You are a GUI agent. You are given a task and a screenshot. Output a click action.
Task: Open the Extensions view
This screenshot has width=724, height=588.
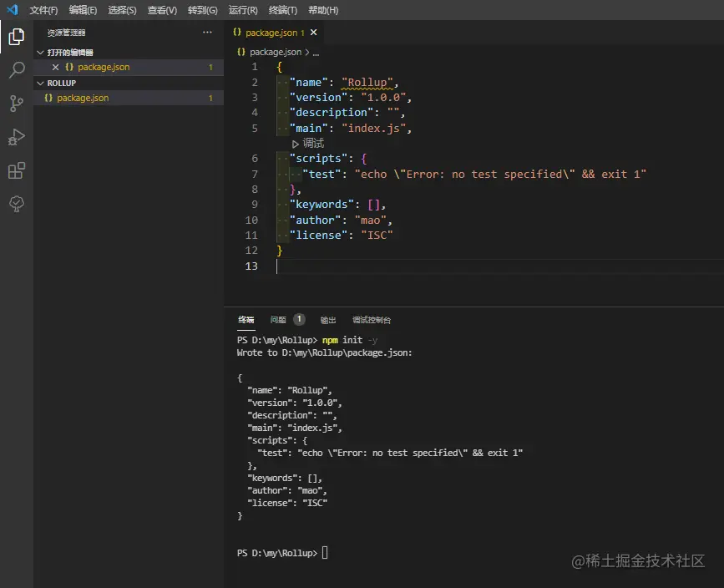point(16,171)
